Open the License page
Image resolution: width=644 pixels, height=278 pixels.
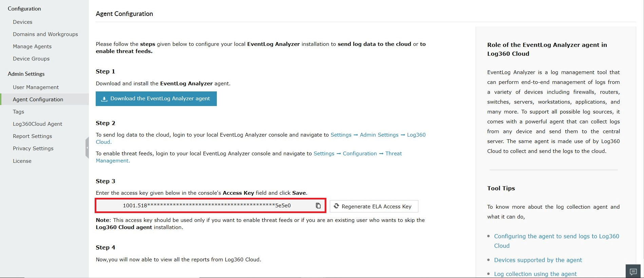(22, 161)
